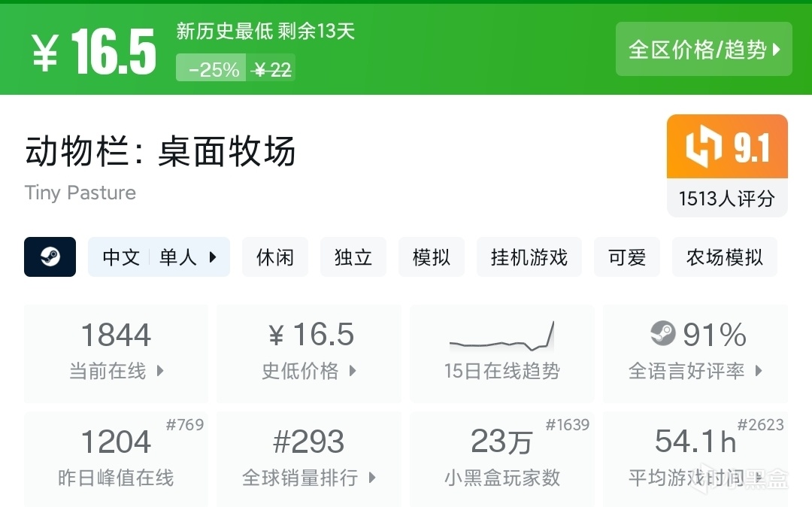Click the 昨日峰值在线 1204 card

tap(116, 459)
